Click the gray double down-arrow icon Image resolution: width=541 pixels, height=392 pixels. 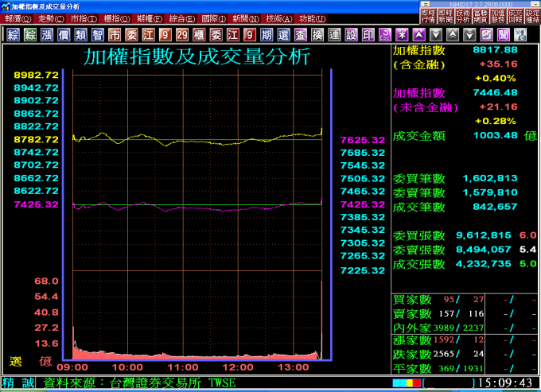[x=469, y=35]
